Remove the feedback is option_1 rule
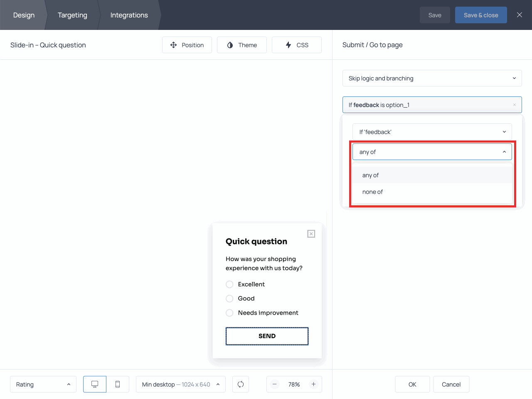Screen dimensions: 532x399 514,105
